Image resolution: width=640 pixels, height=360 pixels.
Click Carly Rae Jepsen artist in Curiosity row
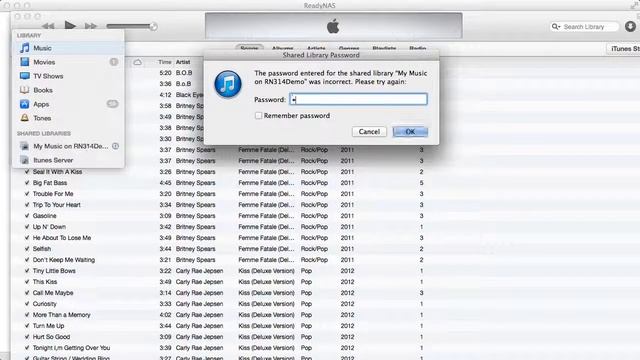200,304
